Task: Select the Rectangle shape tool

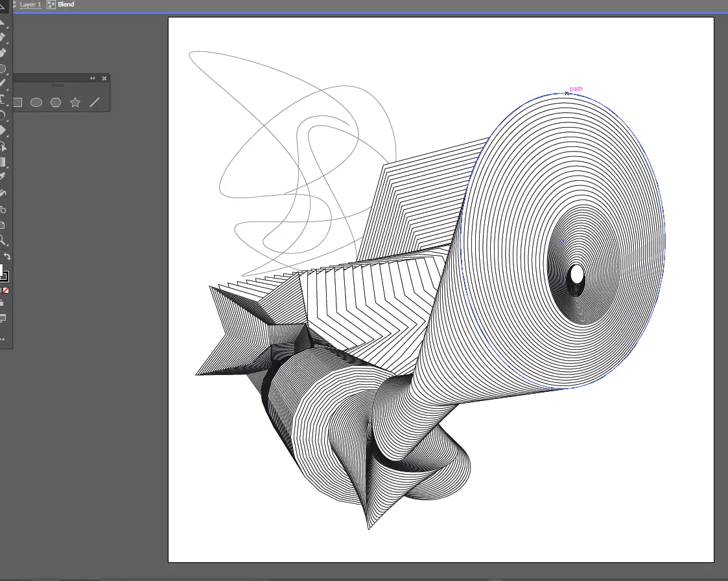Action: click(18, 102)
